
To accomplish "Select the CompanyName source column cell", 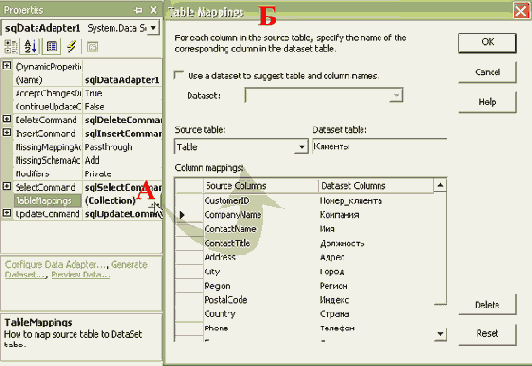I will [x=261, y=215].
